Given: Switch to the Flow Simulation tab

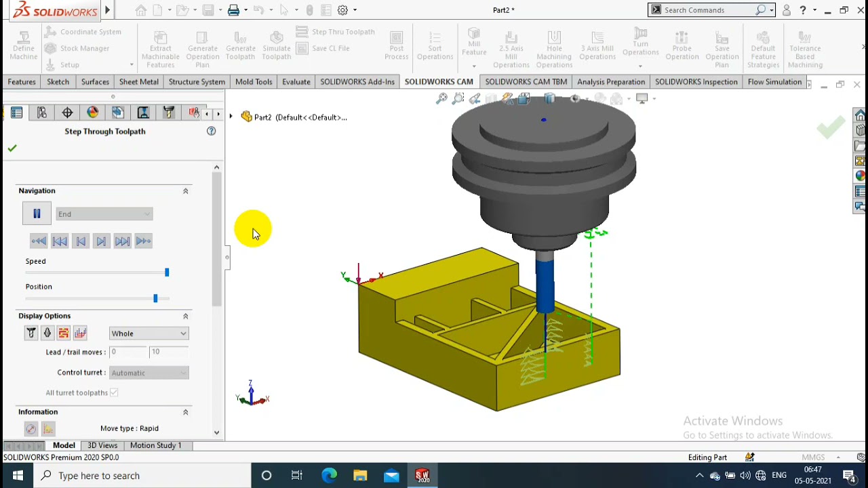Looking at the screenshot, I should 774,82.
